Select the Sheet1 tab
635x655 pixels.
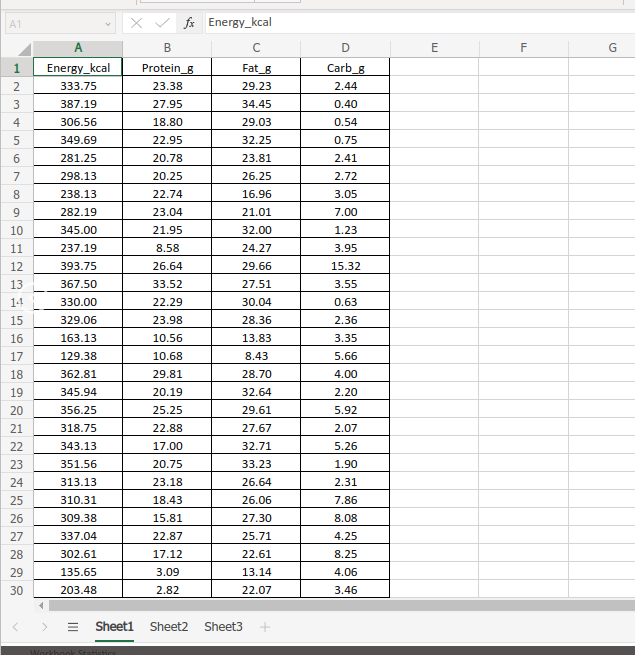(114, 627)
